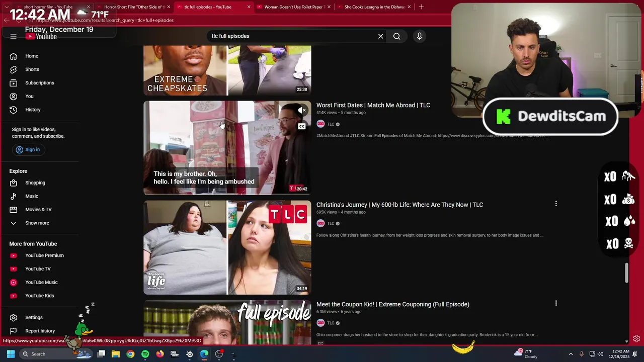Switch to 'She Cooks Lasagna in the Dishwasher' tab
The width and height of the screenshot is (644, 362).
tap(374, 7)
